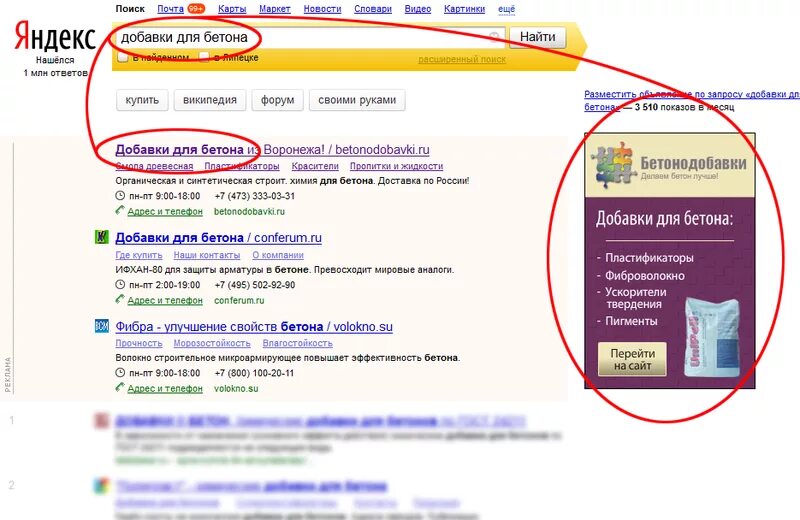Open Словари service

[373, 9]
